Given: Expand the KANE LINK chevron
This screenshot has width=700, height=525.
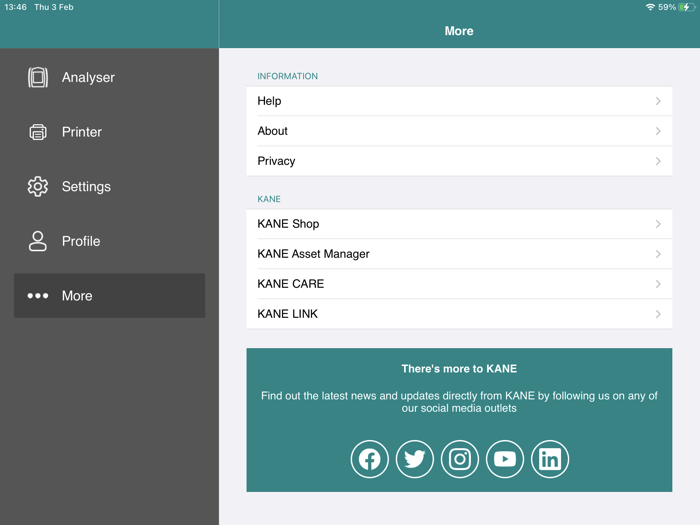Looking at the screenshot, I should pos(658,314).
